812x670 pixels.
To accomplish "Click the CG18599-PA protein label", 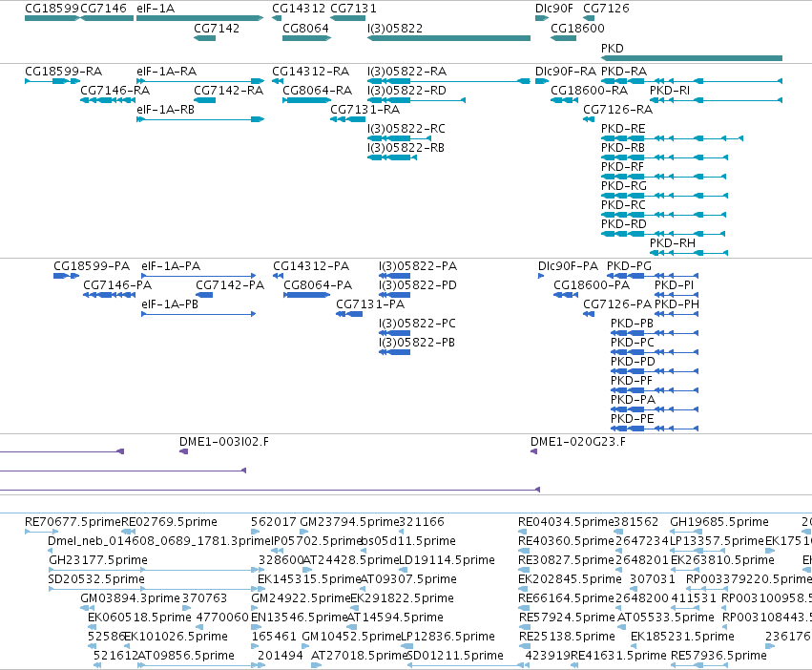I will click(92, 266).
